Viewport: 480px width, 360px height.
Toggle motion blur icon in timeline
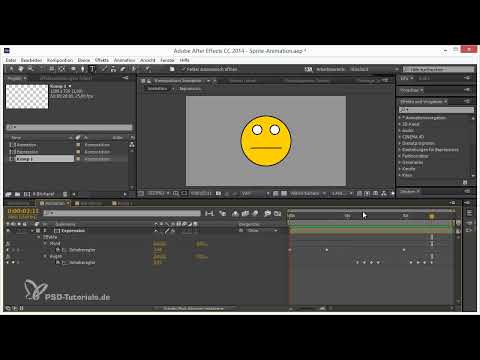click(255, 213)
